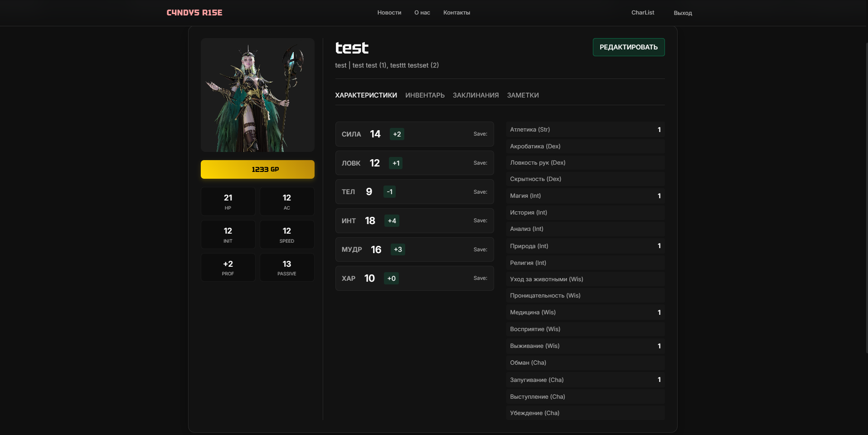Select the Магия (Int) skill row

[585, 196]
